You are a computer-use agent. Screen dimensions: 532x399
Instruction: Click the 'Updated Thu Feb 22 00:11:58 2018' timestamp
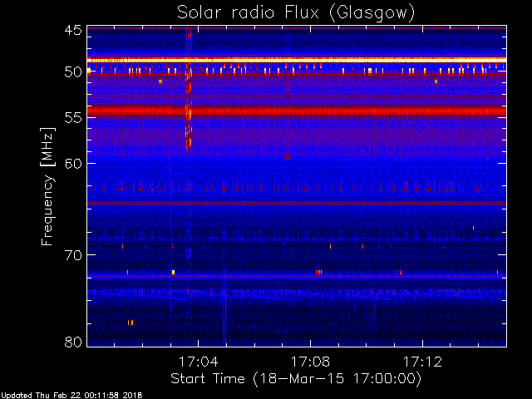pyautogui.click(x=71, y=396)
